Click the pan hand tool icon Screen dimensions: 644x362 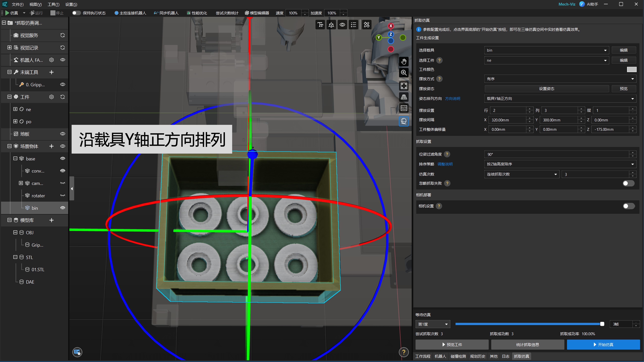pyautogui.click(x=404, y=61)
